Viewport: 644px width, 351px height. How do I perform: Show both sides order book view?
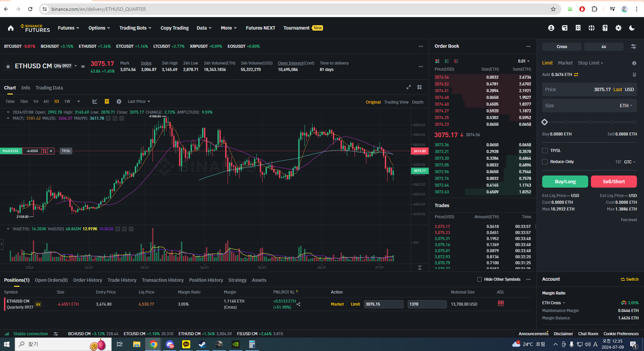pos(437,61)
